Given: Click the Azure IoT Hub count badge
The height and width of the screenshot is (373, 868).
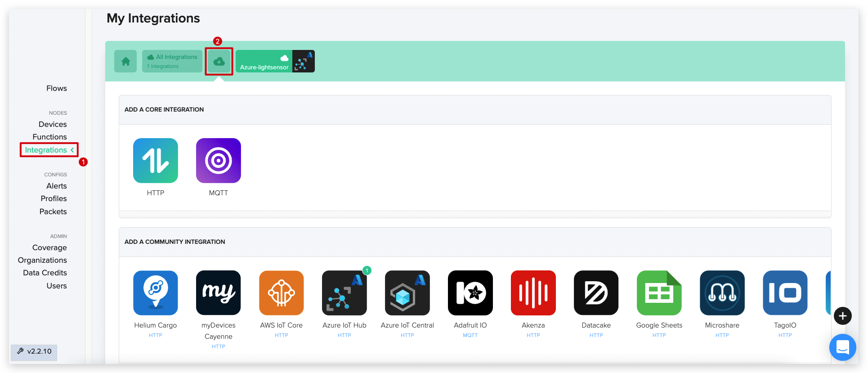Looking at the screenshot, I should (x=367, y=270).
